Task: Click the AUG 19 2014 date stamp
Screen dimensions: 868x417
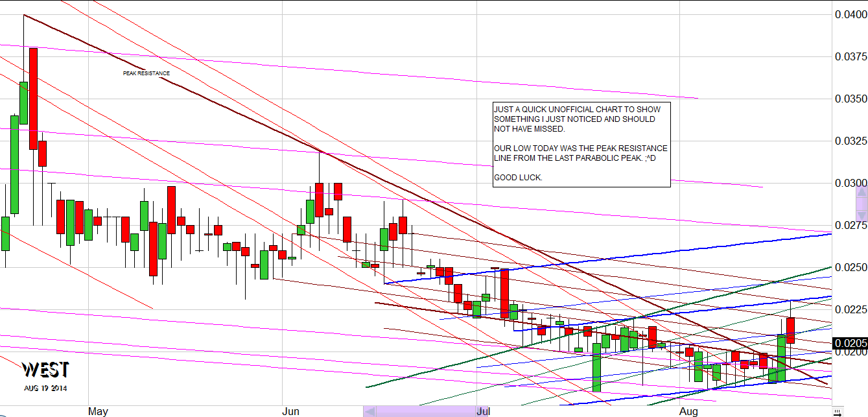Action: click(x=45, y=388)
